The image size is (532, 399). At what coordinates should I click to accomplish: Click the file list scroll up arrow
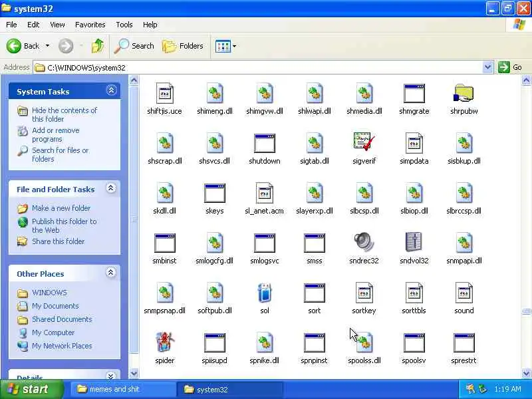point(526,80)
